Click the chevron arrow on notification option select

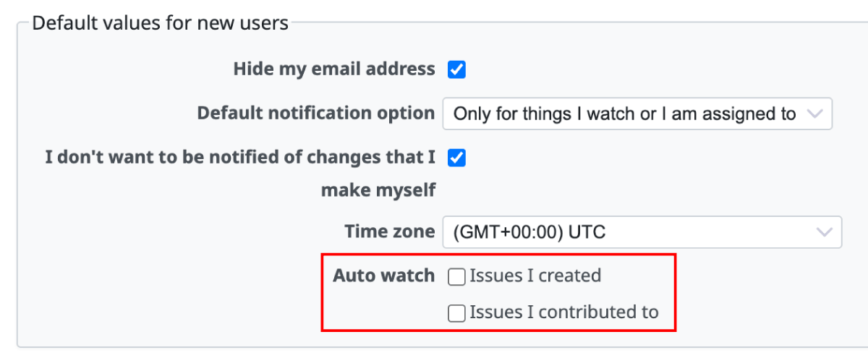[x=814, y=114]
